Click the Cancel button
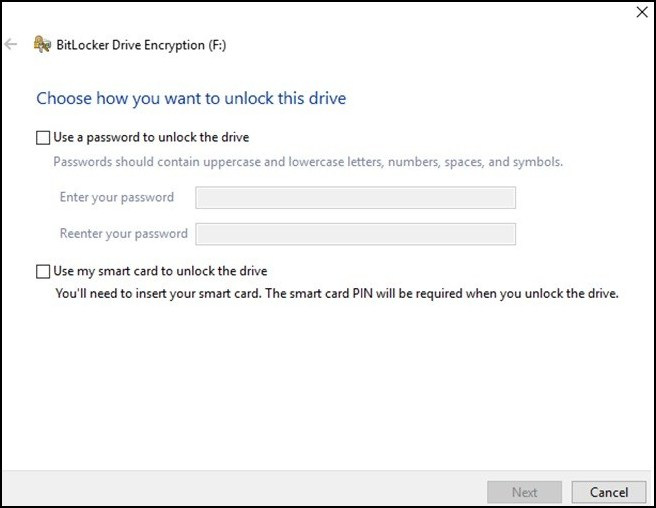 point(609,492)
